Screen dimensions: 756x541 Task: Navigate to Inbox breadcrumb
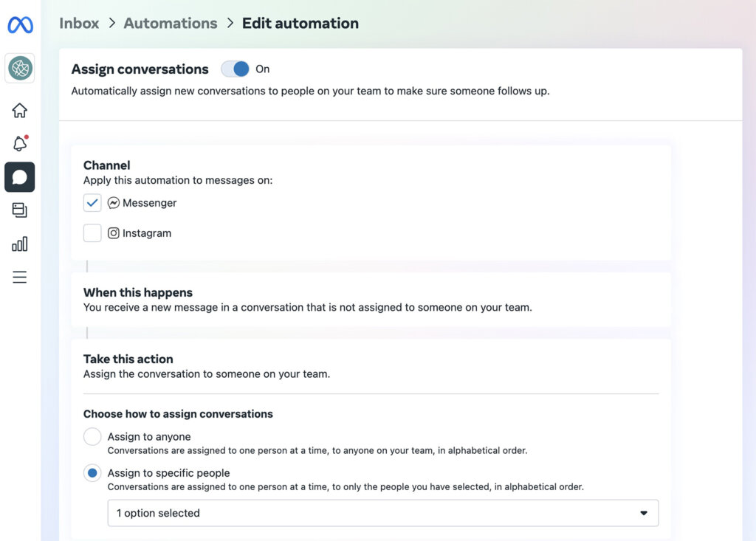click(79, 23)
